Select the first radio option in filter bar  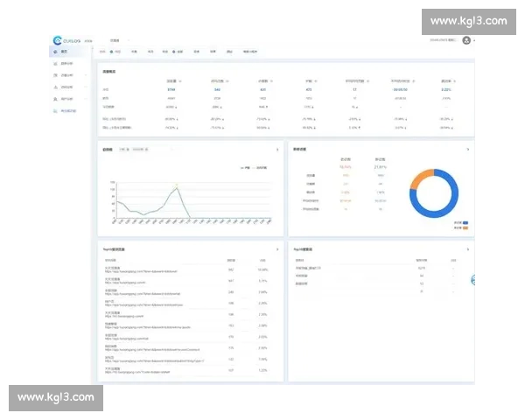coord(113,52)
